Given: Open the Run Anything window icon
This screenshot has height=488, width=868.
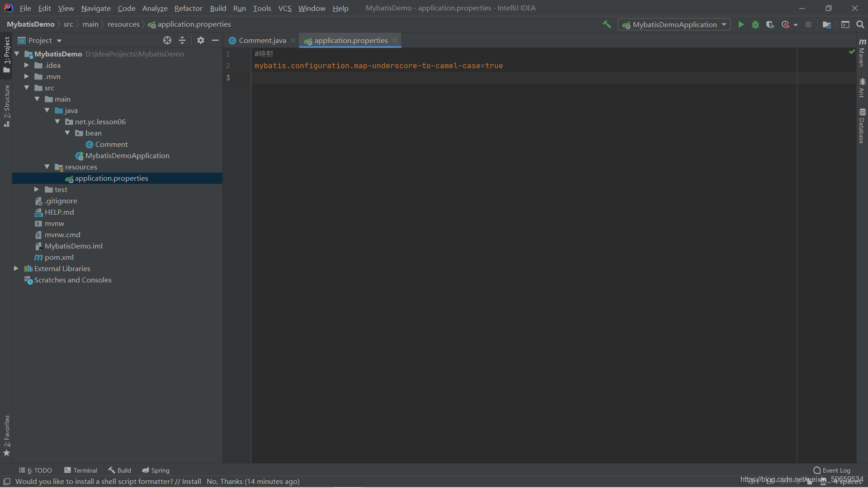Looking at the screenshot, I should [x=845, y=24].
